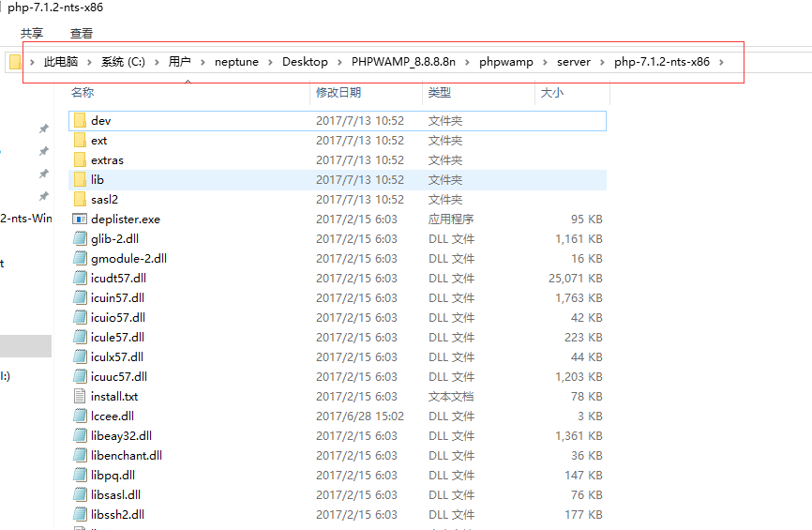Click sidebar item ending in 2-nts-Win

[26, 219]
